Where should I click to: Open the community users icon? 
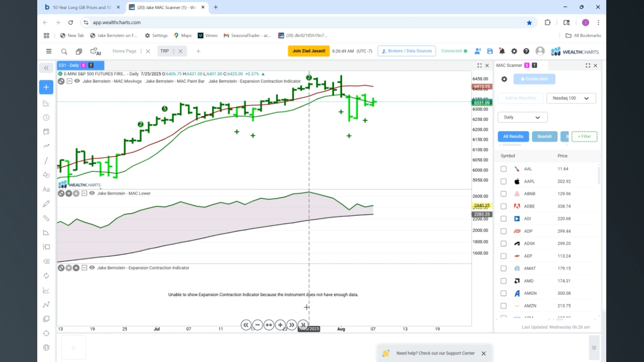point(478,51)
